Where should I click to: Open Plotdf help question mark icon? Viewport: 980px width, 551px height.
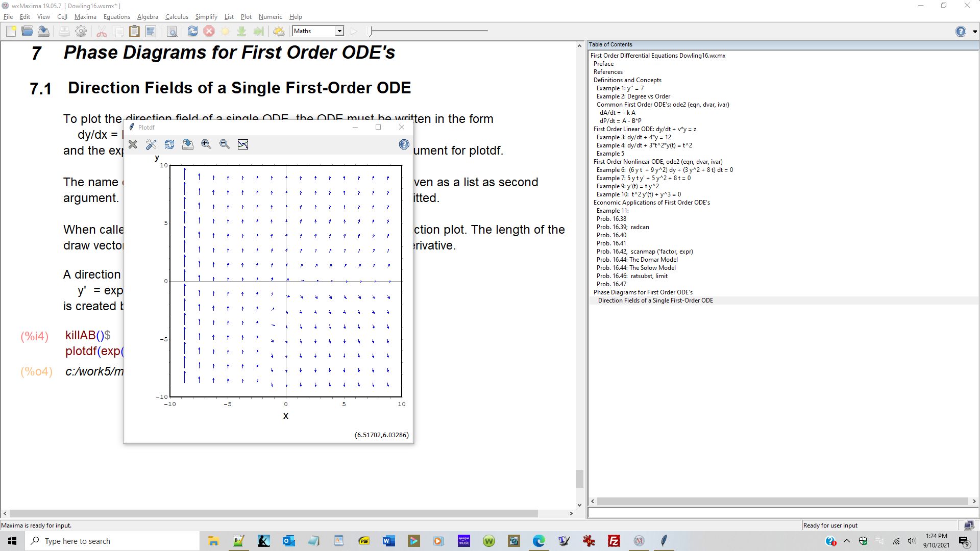click(404, 144)
